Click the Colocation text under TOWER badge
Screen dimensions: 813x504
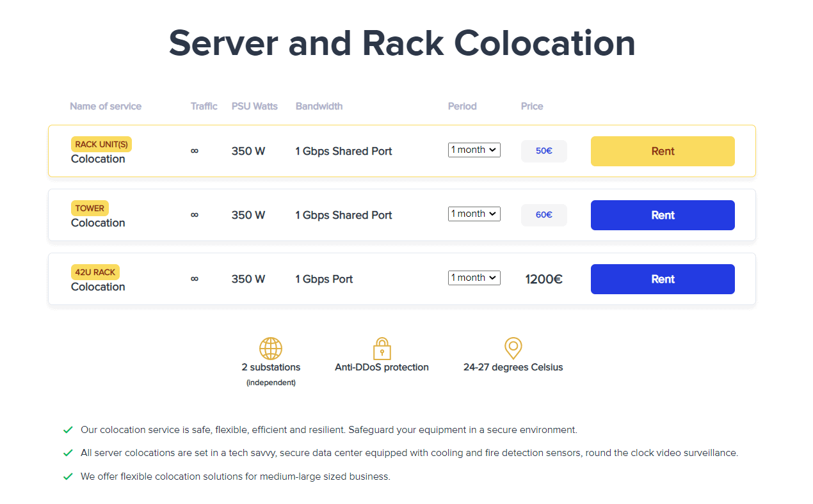[x=98, y=223]
